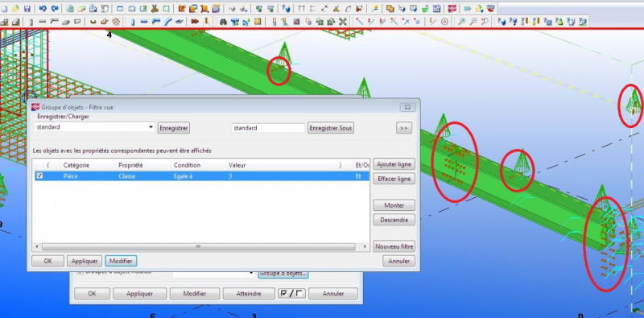Click the Nouveau filtre button
This screenshot has height=318, width=644.
(x=394, y=246)
